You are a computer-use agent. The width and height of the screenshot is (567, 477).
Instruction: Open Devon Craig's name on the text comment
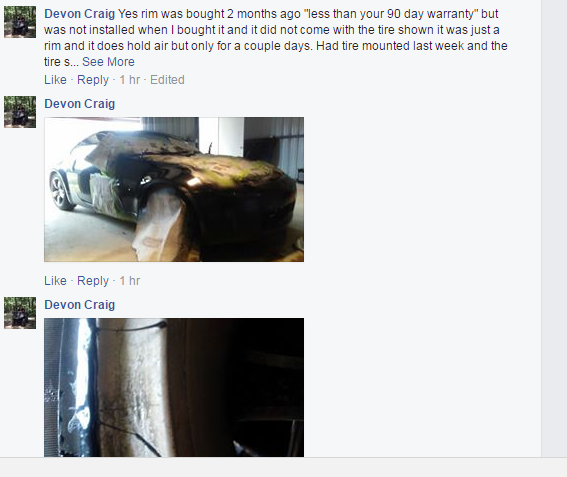coord(80,14)
